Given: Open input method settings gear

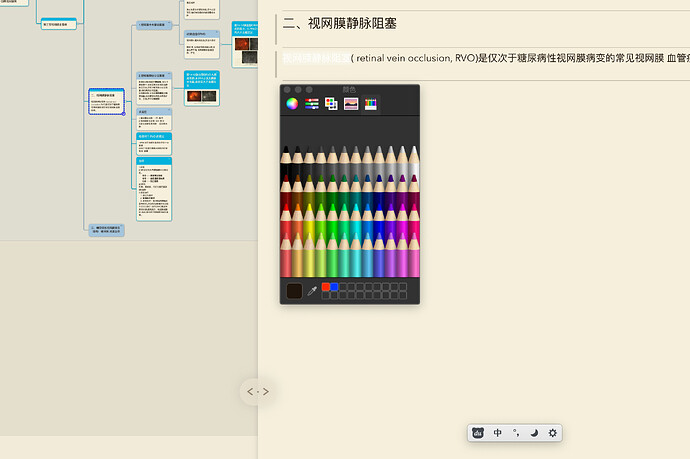Looking at the screenshot, I should click(553, 433).
